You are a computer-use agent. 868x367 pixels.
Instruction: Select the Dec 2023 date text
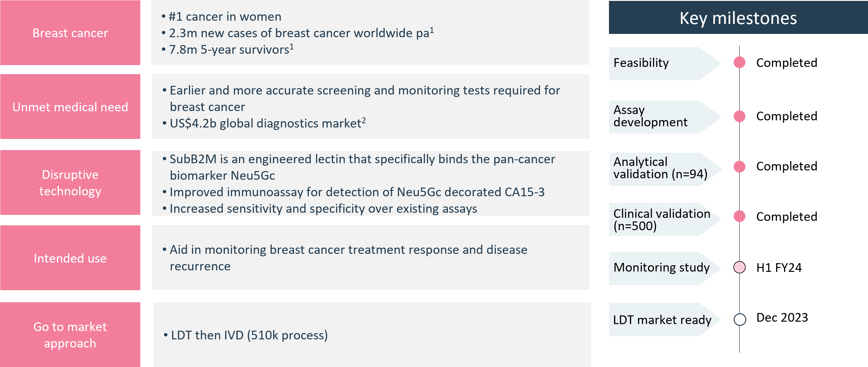click(782, 317)
